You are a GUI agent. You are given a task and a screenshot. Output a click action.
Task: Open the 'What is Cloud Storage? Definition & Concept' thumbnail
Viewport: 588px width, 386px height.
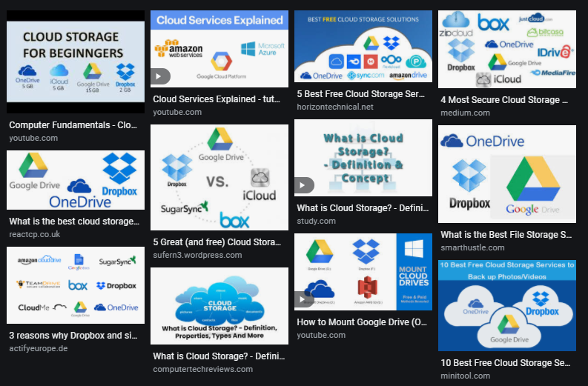tap(363, 158)
